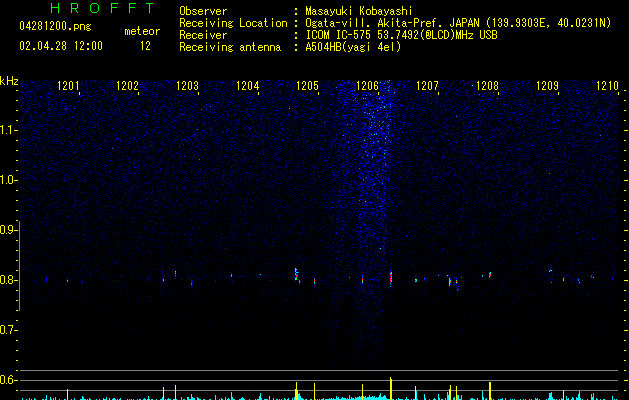Click the 1206 time marker
629x400 pixels.
click(367, 86)
